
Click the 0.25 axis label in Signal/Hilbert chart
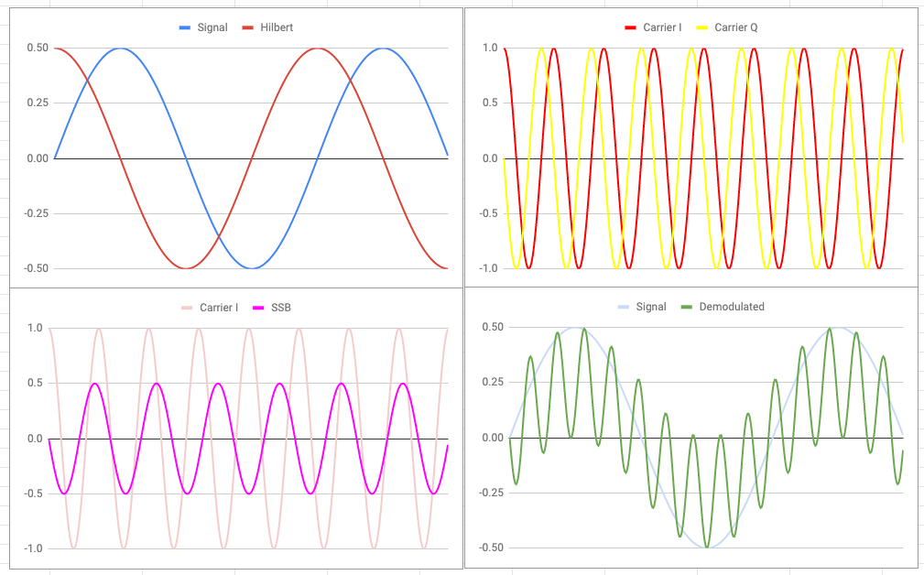click(38, 103)
